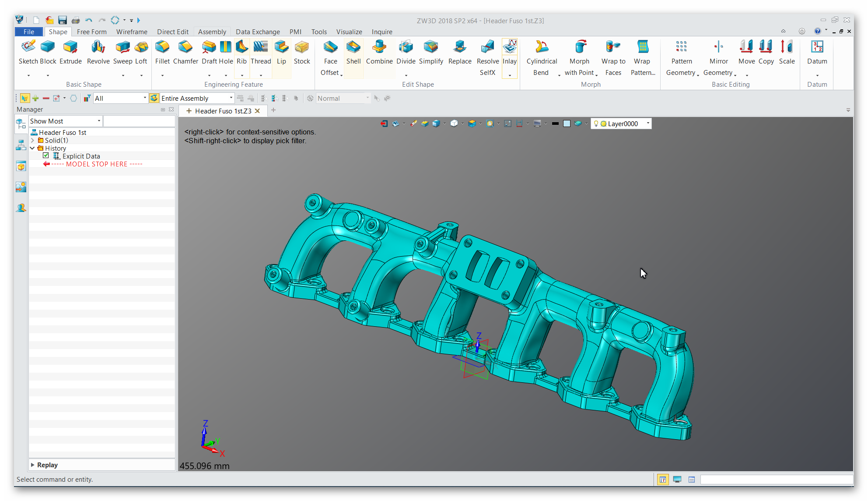Open the Entire Assembly scope dropdown
The width and height of the screenshot is (868, 501).
click(x=231, y=98)
